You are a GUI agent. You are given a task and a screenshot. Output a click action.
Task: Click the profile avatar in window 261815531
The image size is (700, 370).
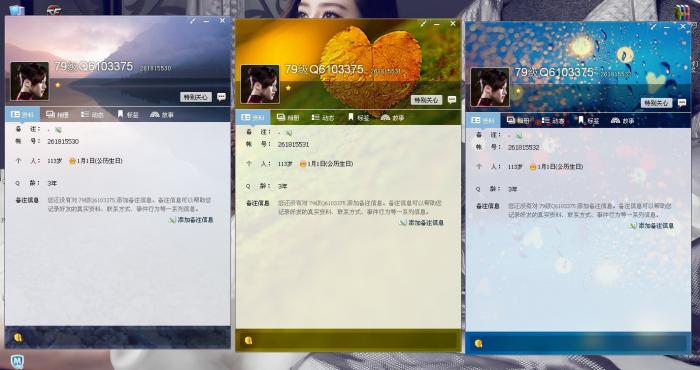coord(260,84)
